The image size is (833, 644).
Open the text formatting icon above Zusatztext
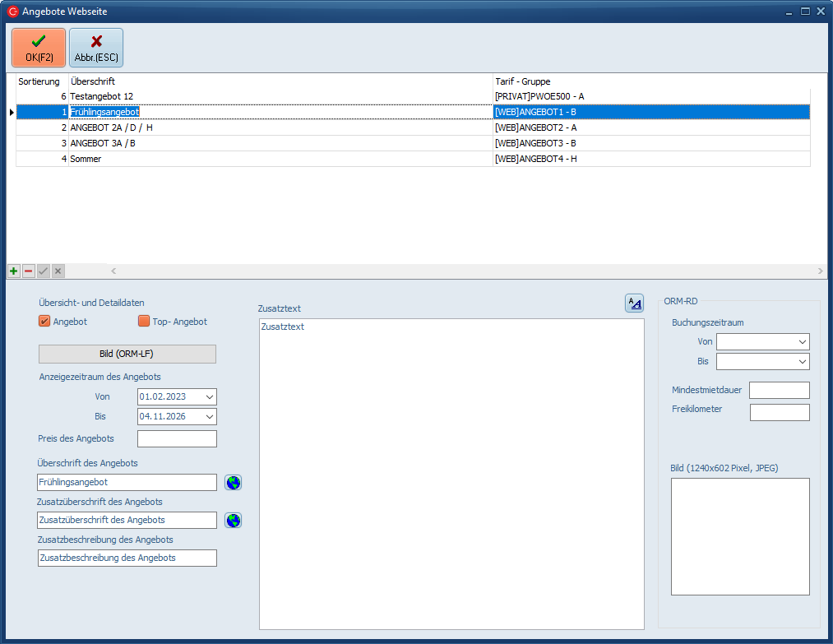click(x=634, y=303)
